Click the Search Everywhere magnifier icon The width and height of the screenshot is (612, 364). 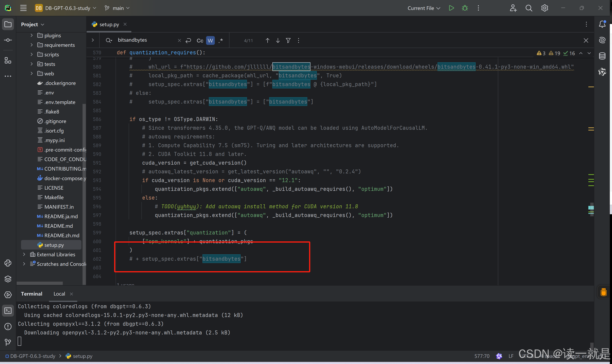(529, 8)
